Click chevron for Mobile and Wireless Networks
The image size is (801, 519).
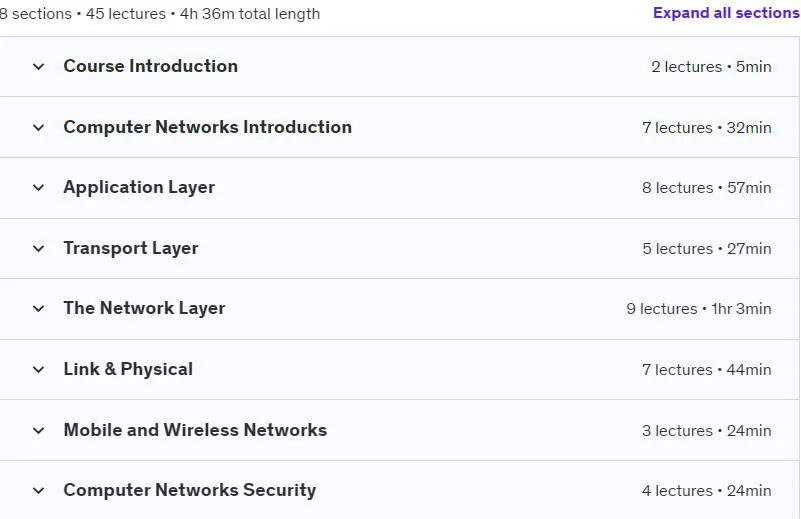point(38,430)
